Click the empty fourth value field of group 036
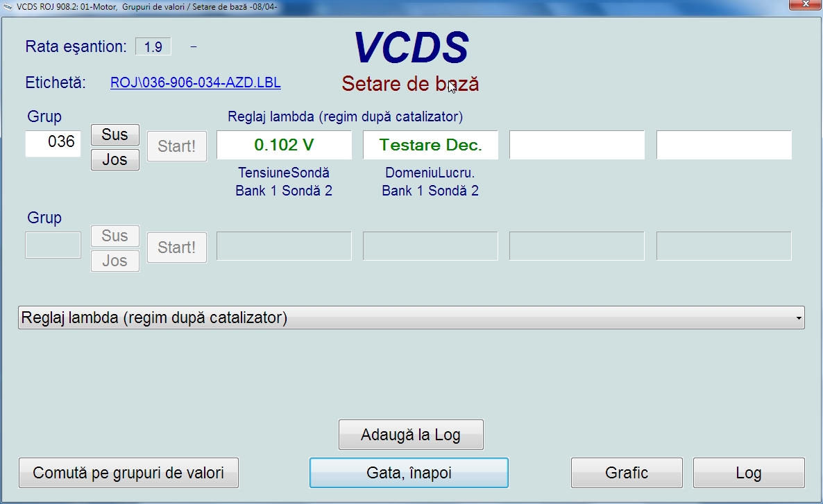Screen dimensions: 823x504 (724, 145)
